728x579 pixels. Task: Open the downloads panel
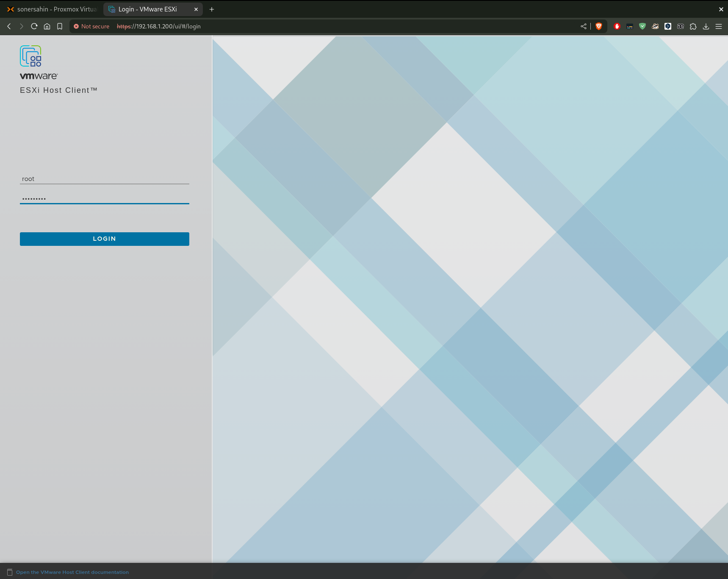point(706,26)
